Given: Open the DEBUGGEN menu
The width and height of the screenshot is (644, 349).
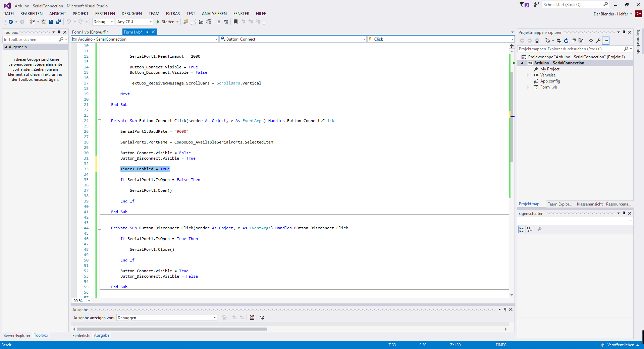Looking at the screenshot, I should click(x=131, y=13).
